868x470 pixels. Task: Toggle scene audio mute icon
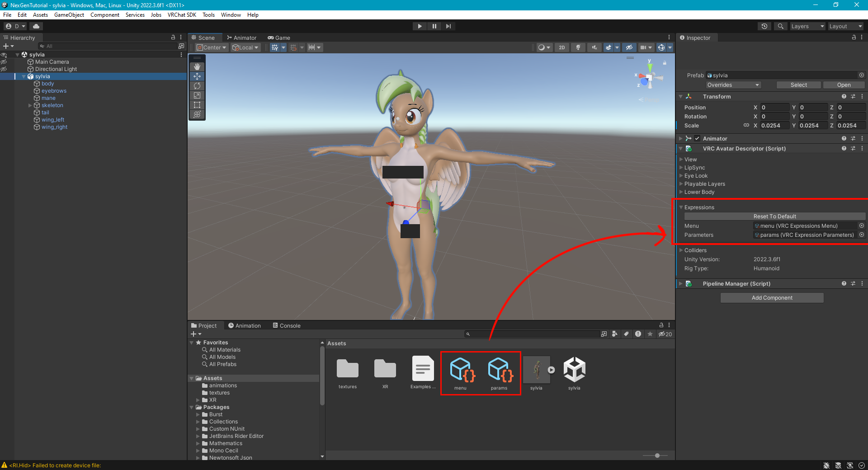[x=594, y=47]
